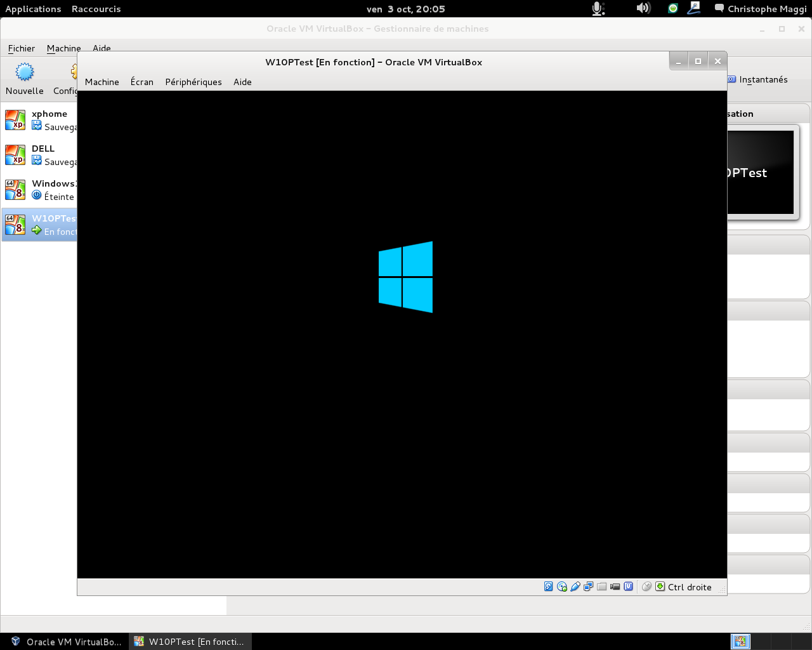Open the Périphériques menu
Screen dimensions: 812x650
click(193, 82)
